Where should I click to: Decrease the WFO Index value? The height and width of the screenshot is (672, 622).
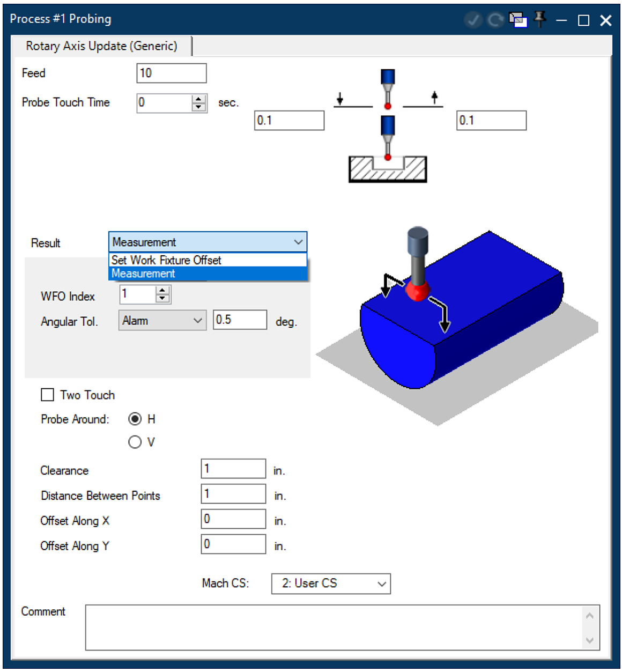(162, 298)
